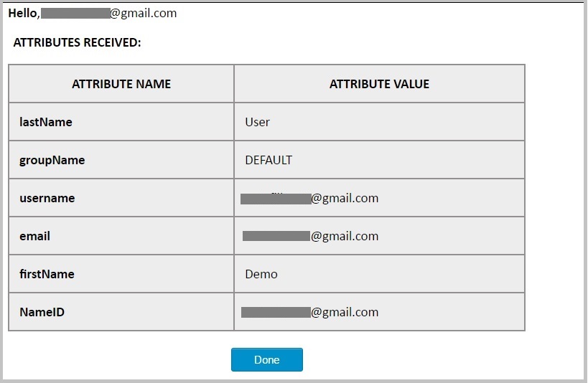This screenshot has width=588, height=383.
Task: Click the gmail.com address in greeting
Action: click(x=144, y=13)
